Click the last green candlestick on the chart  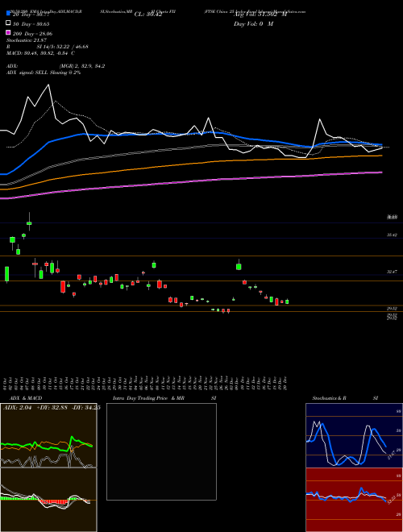(287, 301)
